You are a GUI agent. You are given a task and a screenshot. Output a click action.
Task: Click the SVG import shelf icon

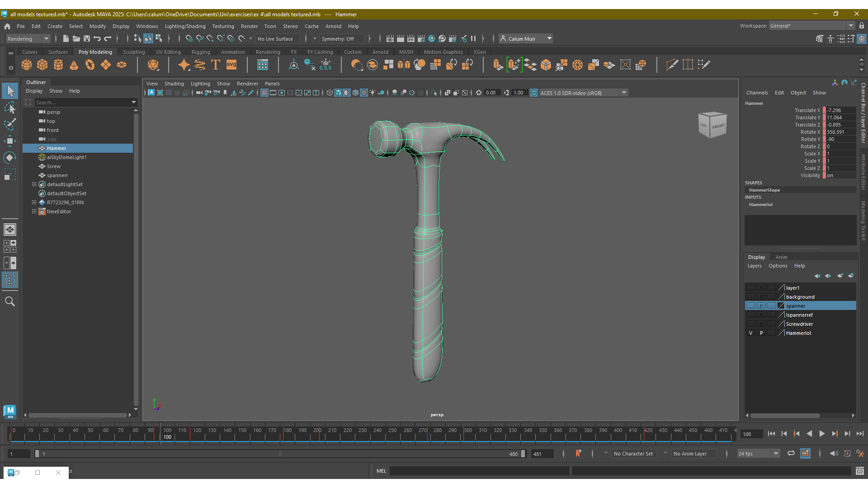[x=231, y=65]
